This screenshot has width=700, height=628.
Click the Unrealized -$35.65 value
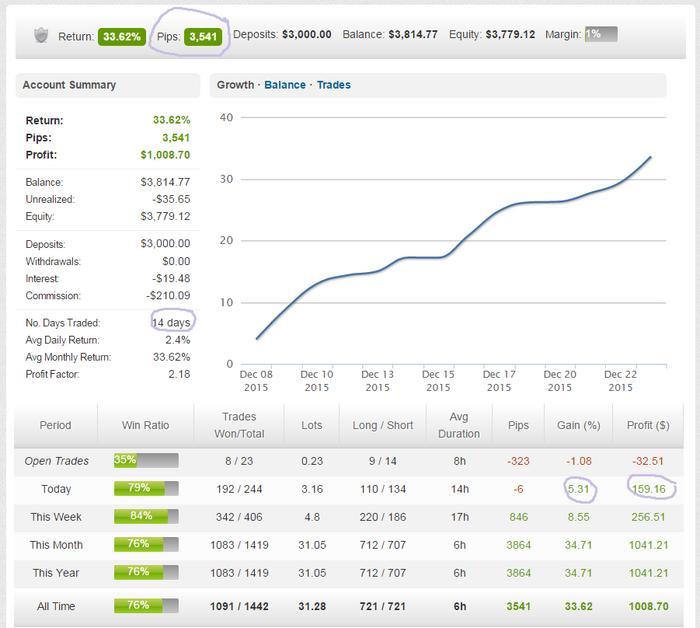[171, 199]
